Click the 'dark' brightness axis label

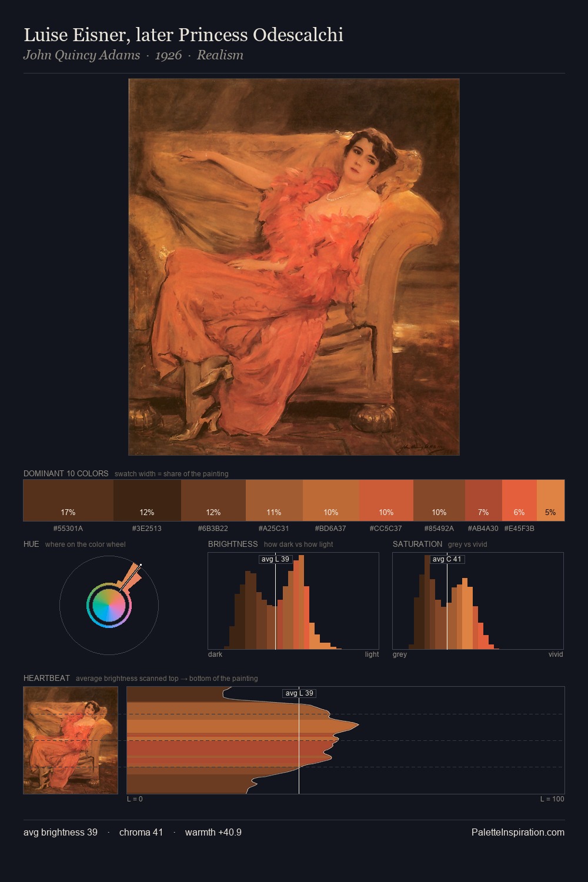tap(215, 654)
